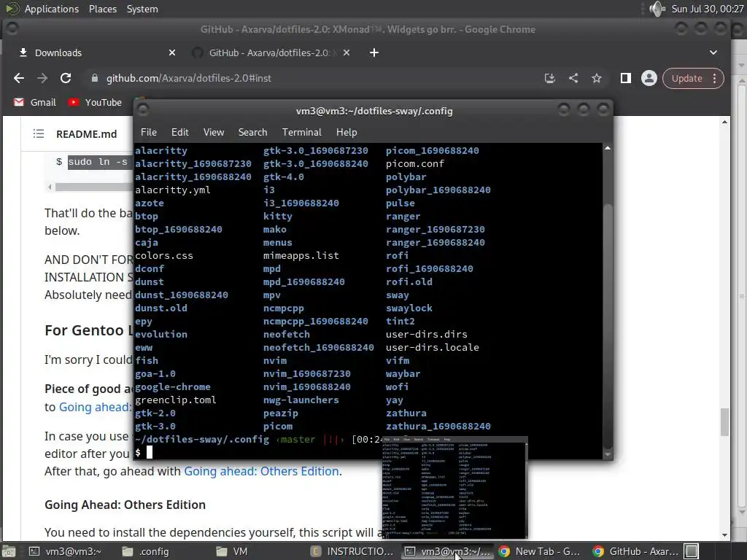Reload the GitHub page
This screenshot has width=747, height=560.
pyautogui.click(x=66, y=78)
